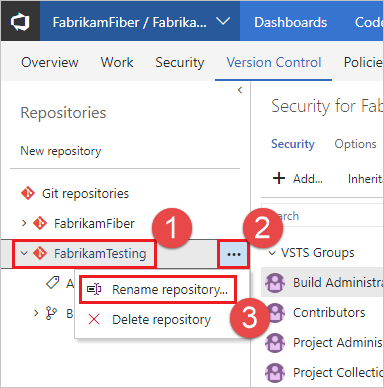Click the Git repositories git icon
The image size is (384, 388).
coord(28,193)
